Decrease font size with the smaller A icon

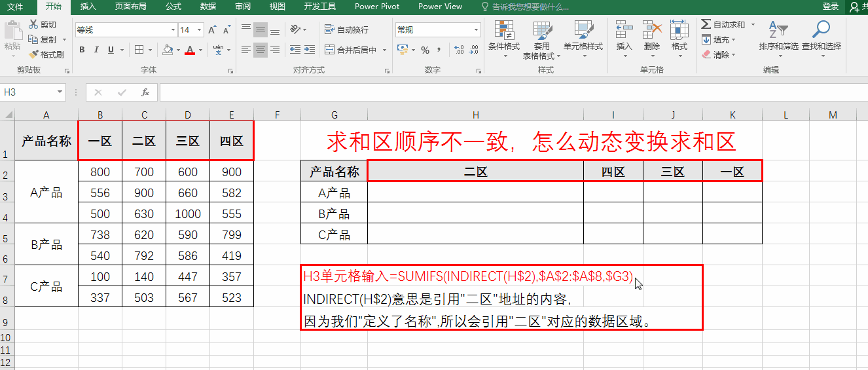[x=226, y=30]
